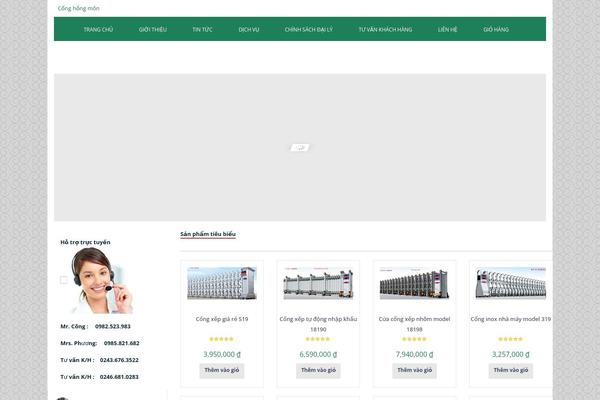This screenshot has width=600, height=400.
Task: Open TIN TỨC in navigation bar
Action: point(202,29)
